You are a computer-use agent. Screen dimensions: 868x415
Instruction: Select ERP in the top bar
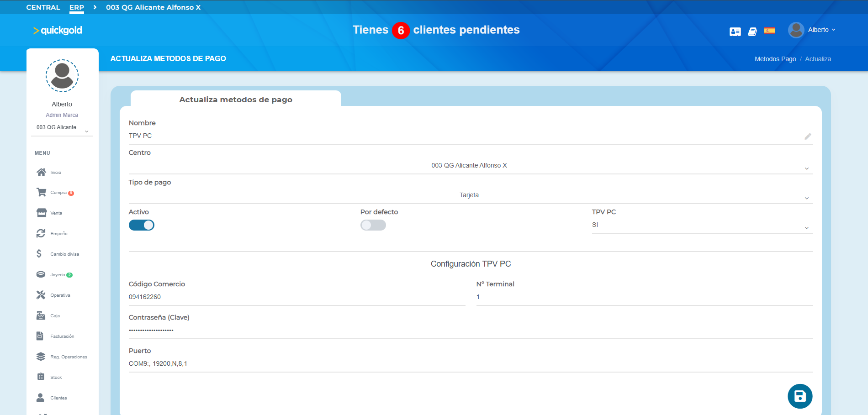(x=77, y=7)
